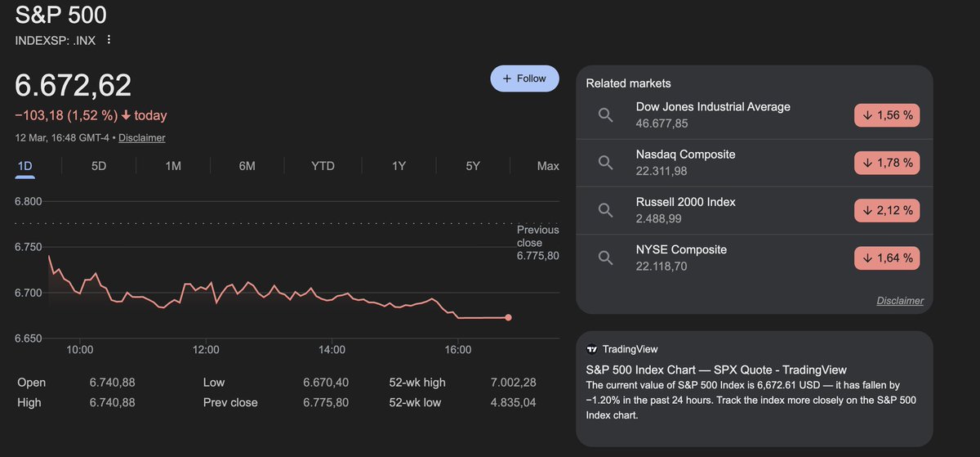Show the 5Y chart range
This screenshot has height=457, width=980.
pyautogui.click(x=473, y=166)
